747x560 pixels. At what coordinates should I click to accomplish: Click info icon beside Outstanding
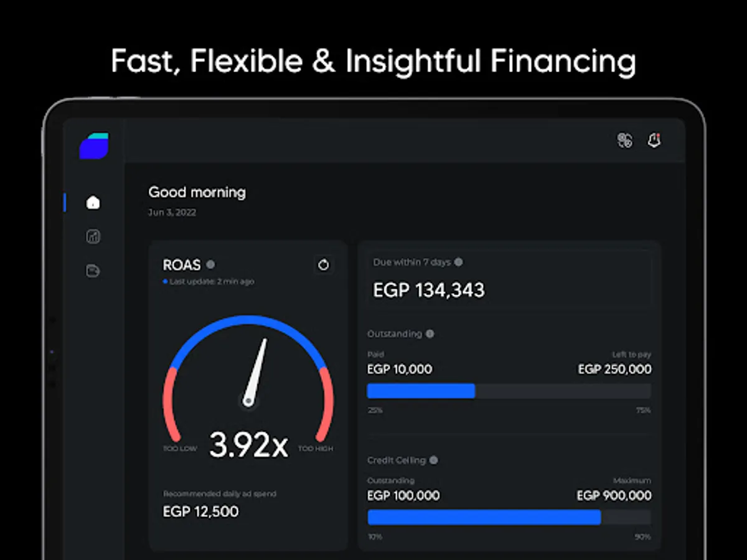pos(430,334)
